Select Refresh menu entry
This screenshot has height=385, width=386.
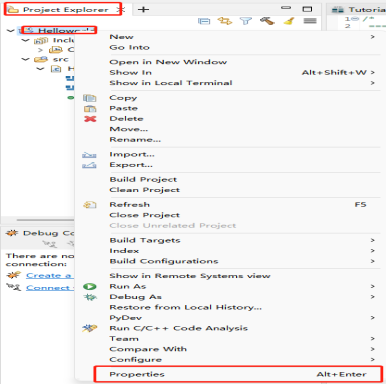[130, 204]
